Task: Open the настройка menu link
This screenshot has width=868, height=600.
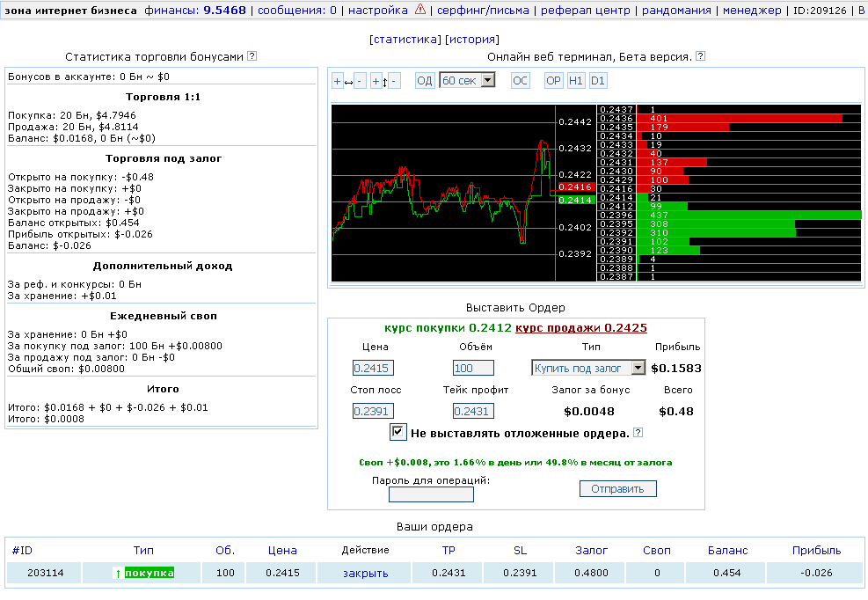Action: pyautogui.click(x=377, y=10)
